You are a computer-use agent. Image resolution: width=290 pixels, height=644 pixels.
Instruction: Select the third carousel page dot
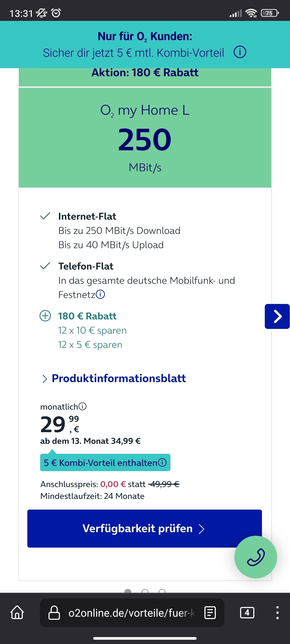[162, 591]
